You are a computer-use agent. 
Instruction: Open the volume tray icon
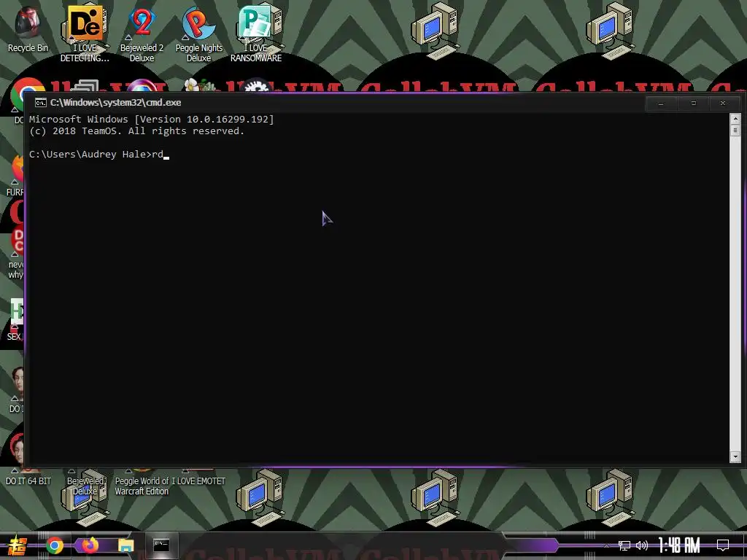(642, 545)
